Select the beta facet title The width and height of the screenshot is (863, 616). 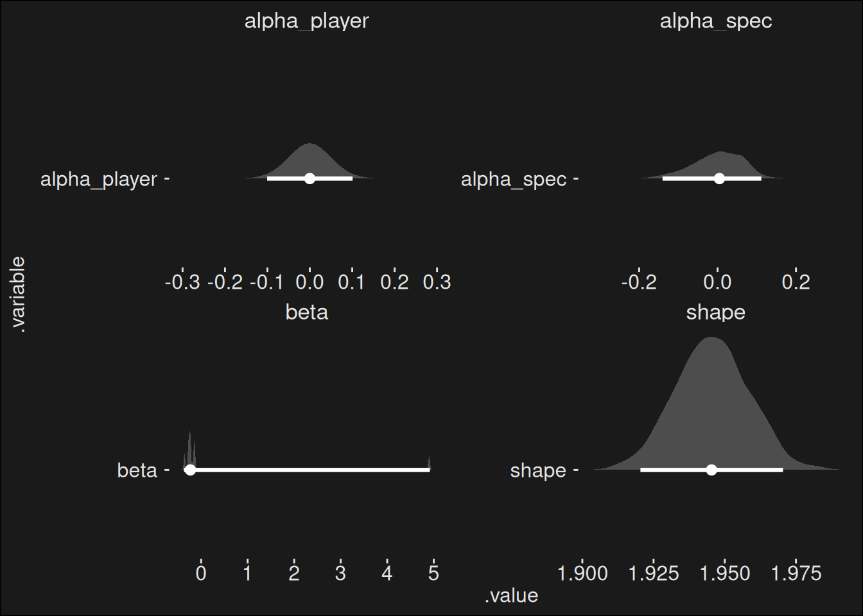306,312
